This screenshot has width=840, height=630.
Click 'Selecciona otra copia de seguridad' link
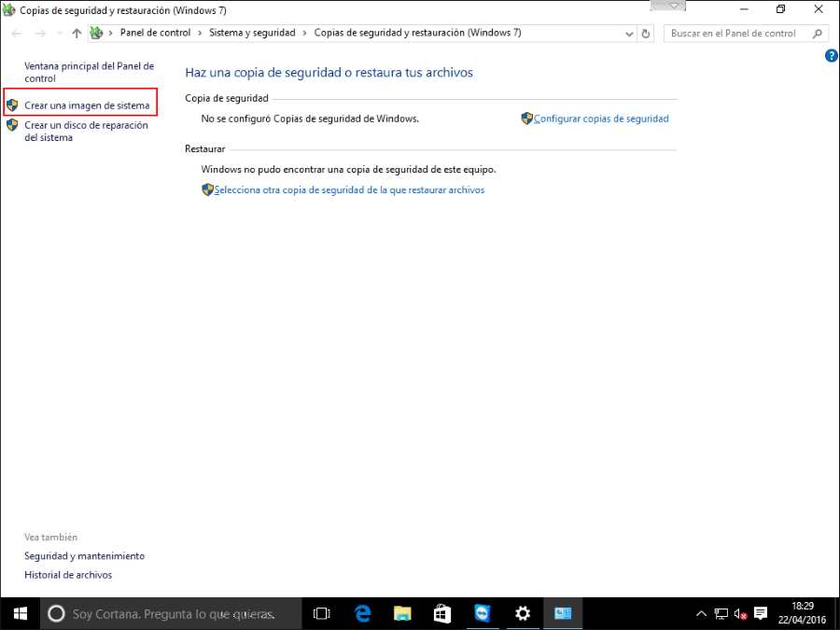pos(349,189)
